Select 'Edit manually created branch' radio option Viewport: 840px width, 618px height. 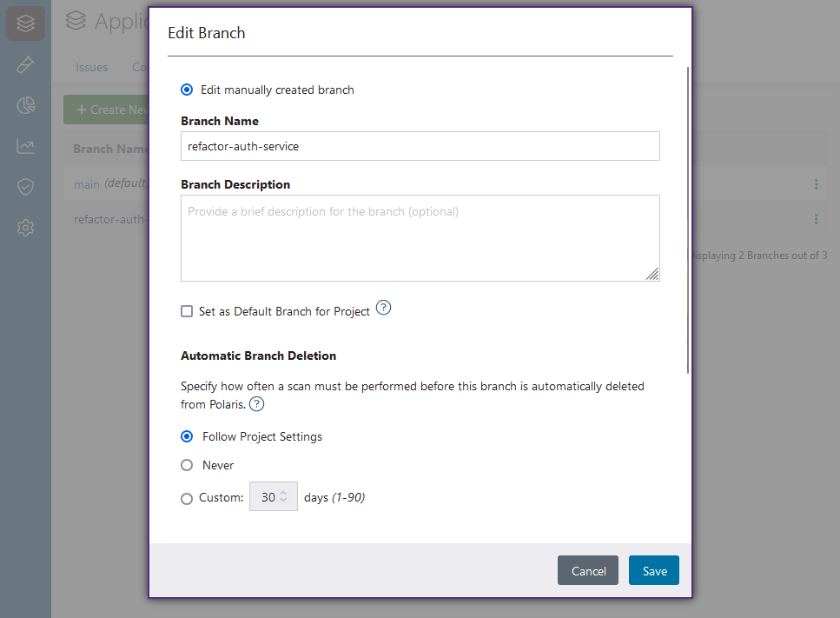coord(187,90)
